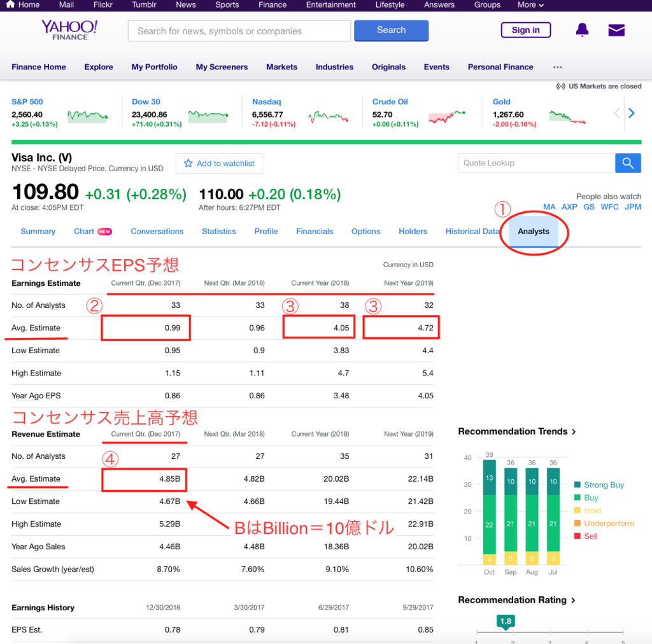Click the S&P 500 sparkline chart
Screen dimensions: 652x644
(88, 116)
